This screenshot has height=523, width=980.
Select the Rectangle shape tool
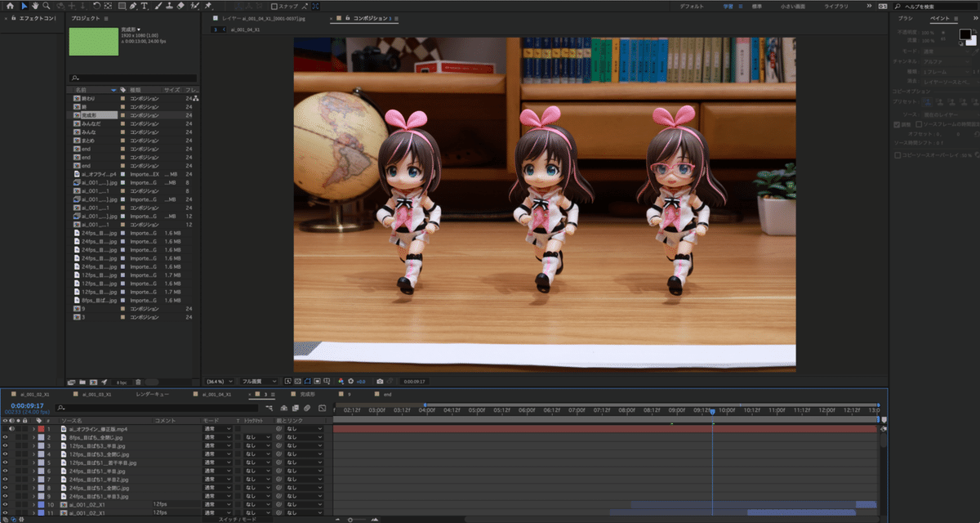coord(122,6)
